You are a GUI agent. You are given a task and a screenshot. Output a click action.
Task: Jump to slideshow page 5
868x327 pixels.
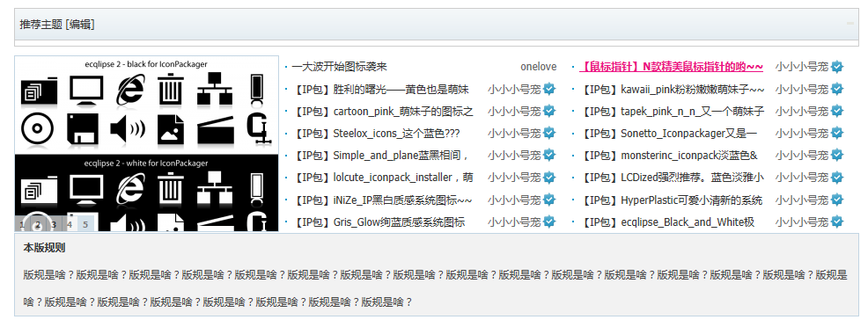pos(85,224)
